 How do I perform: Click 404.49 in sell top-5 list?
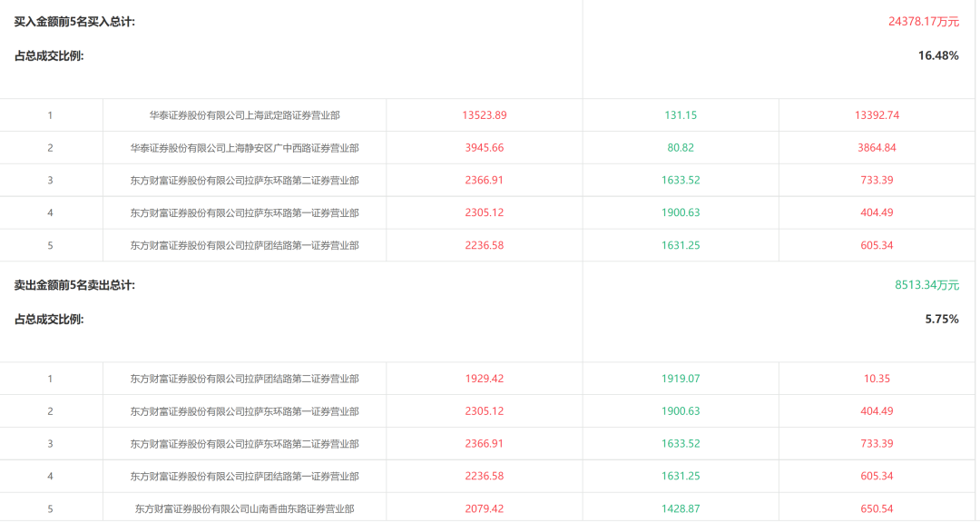(x=877, y=411)
